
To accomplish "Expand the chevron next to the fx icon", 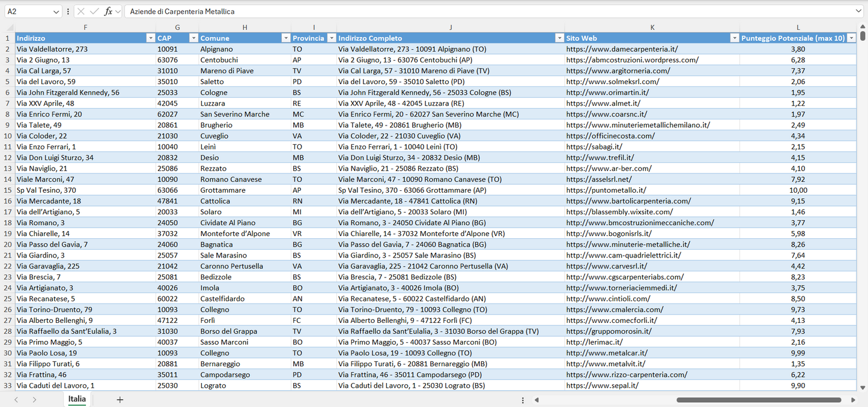I will pyautogui.click(x=118, y=11).
